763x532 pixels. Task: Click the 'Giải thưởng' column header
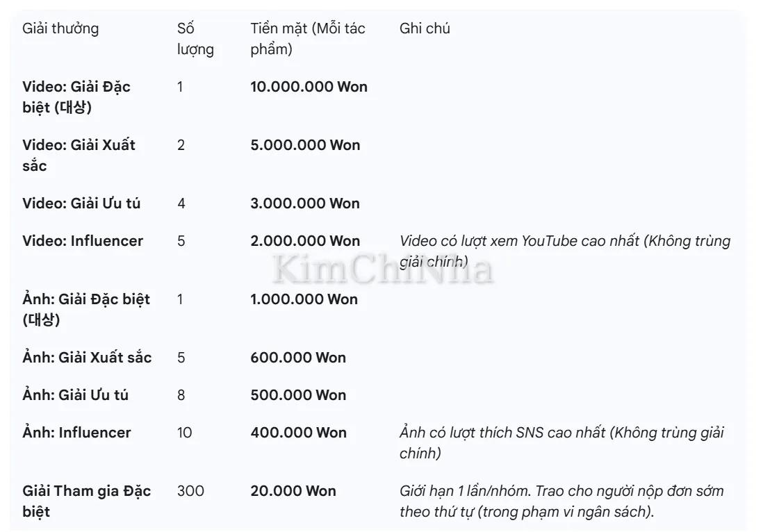tap(61, 28)
